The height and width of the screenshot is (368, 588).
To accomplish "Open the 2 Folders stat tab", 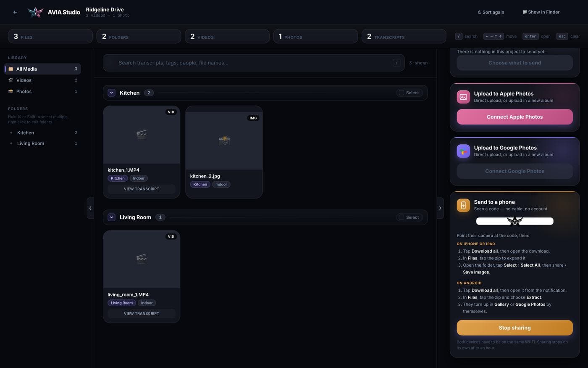I will (x=139, y=36).
